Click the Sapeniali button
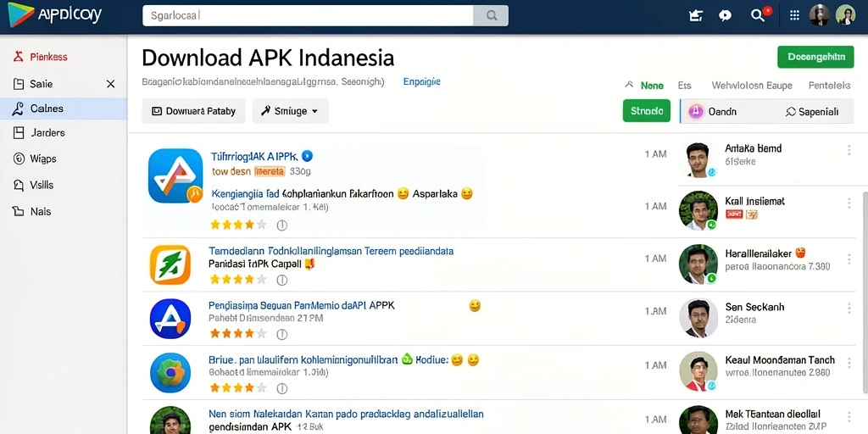 812,111
